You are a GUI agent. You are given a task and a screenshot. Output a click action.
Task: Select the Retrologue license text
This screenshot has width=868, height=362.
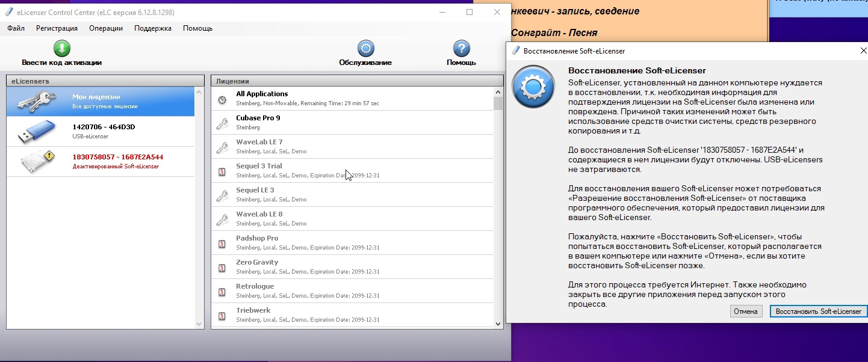coord(255,286)
